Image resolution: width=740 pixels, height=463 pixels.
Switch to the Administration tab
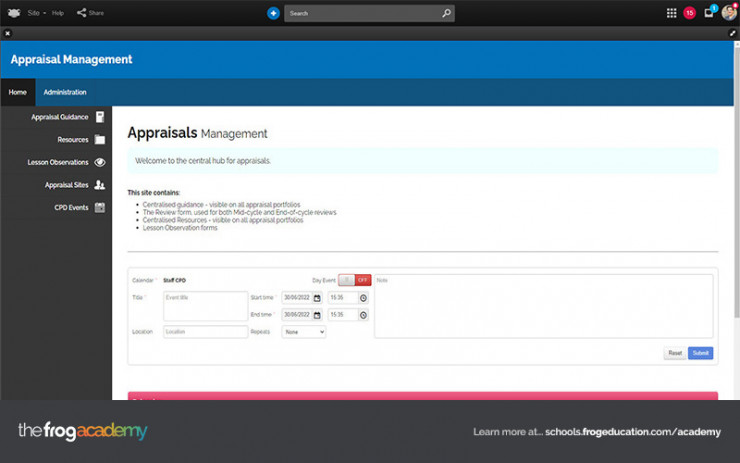(x=65, y=92)
